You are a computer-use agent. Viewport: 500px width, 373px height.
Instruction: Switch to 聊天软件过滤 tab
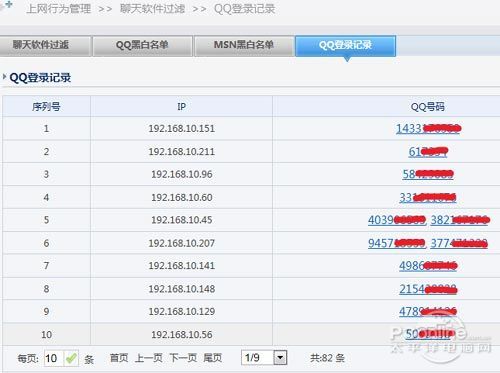pos(45,45)
